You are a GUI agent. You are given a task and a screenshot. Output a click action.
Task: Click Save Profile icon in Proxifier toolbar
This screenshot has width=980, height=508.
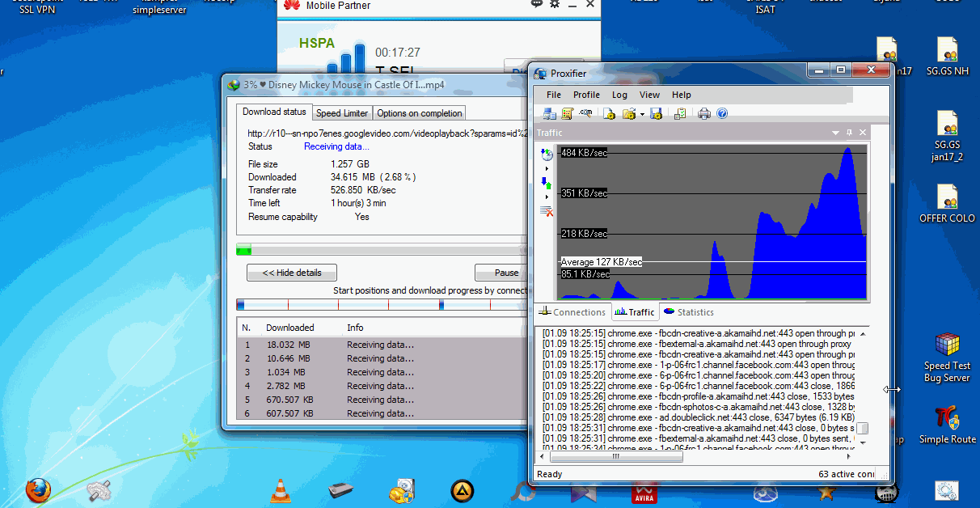656,114
